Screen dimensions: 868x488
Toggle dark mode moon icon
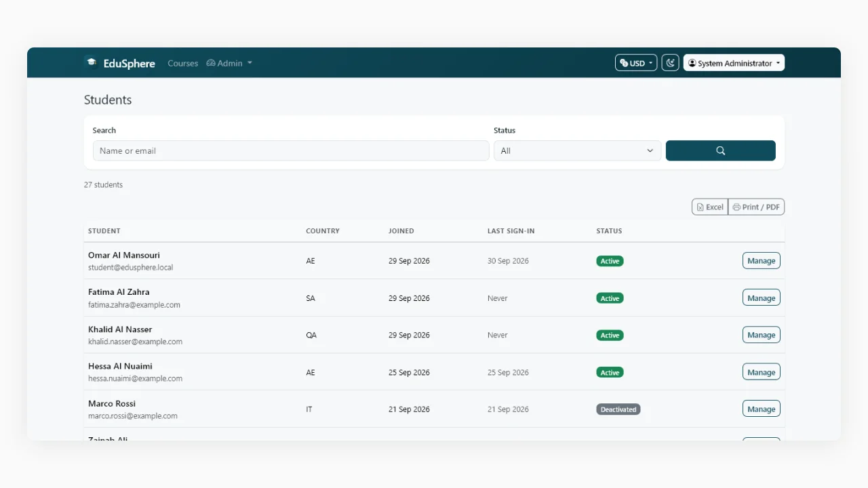[670, 63]
